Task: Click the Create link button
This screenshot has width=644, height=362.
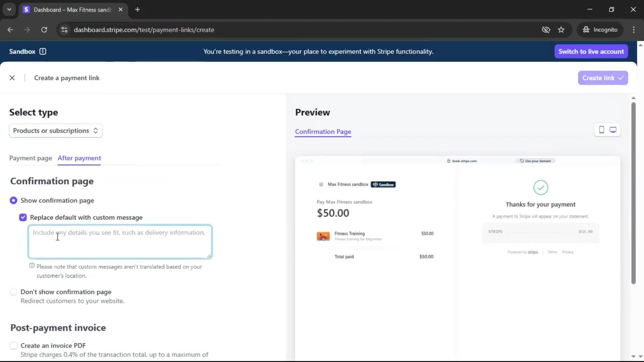Action: 602,78
